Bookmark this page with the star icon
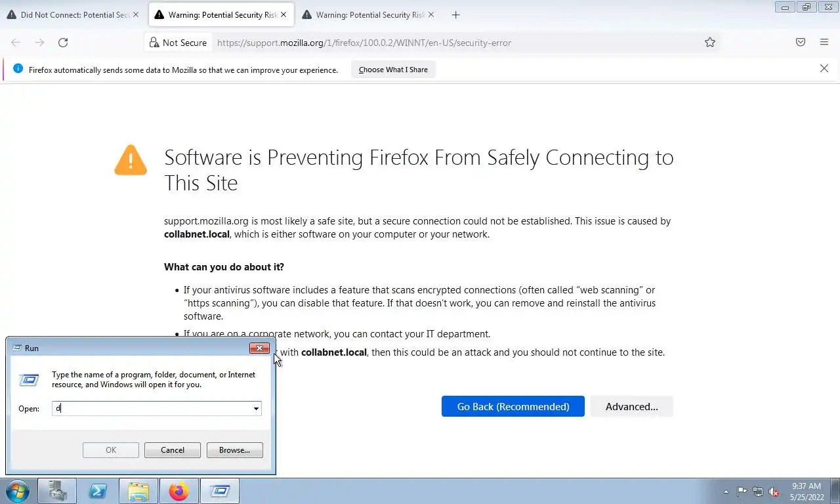 pos(710,43)
